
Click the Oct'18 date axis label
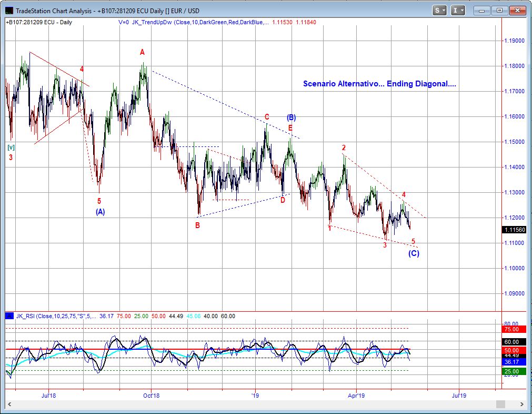pos(152,396)
